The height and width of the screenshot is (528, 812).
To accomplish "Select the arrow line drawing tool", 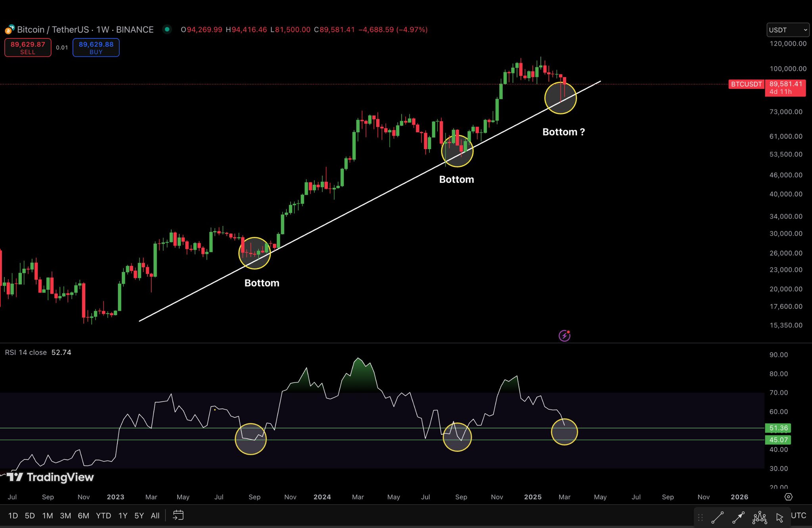I will point(738,517).
